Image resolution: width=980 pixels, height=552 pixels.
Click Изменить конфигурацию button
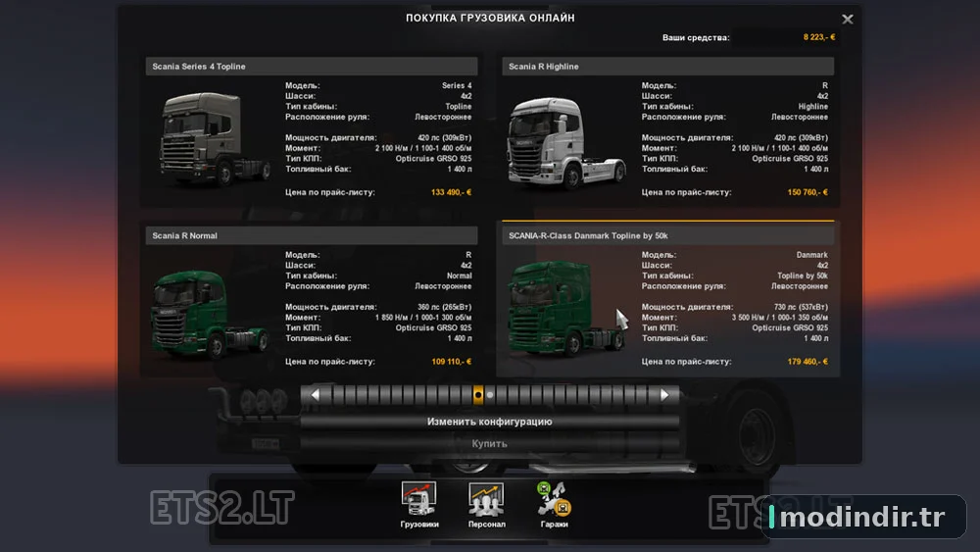coord(489,422)
